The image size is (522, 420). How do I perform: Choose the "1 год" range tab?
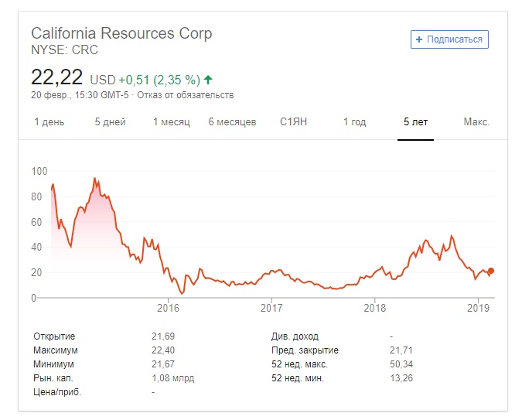click(355, 122)
